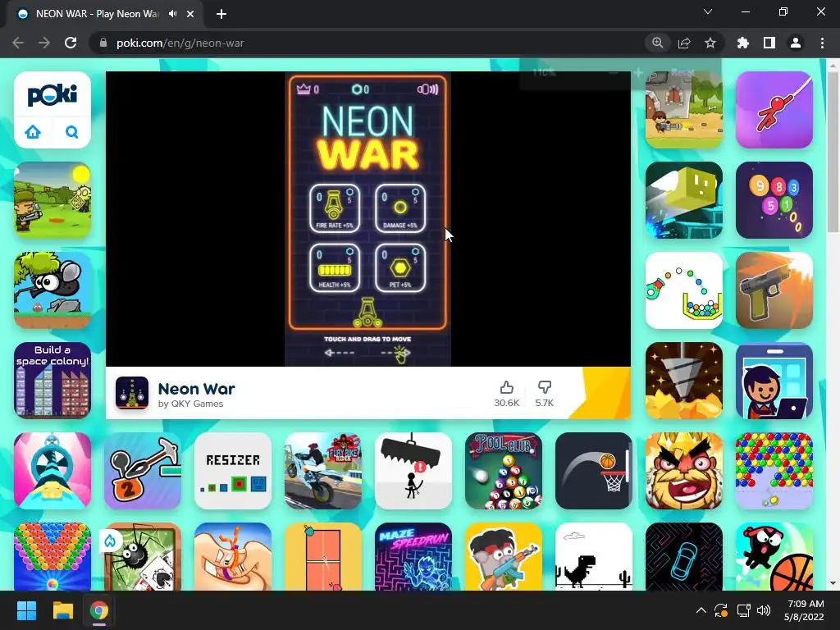This screenshot has height=630, width=840.
Task: Open the Chrome three-dot menu
Action: click(822, 43)
